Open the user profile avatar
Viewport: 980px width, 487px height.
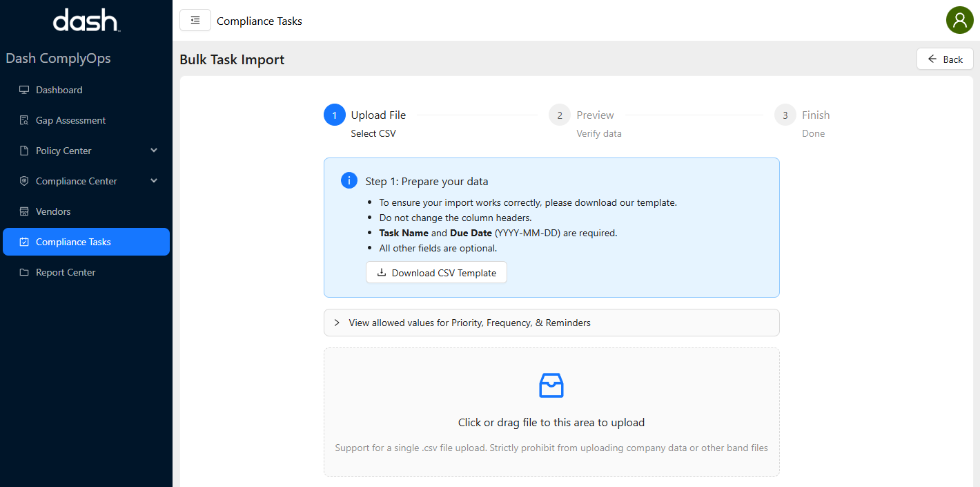coord(959,20)
